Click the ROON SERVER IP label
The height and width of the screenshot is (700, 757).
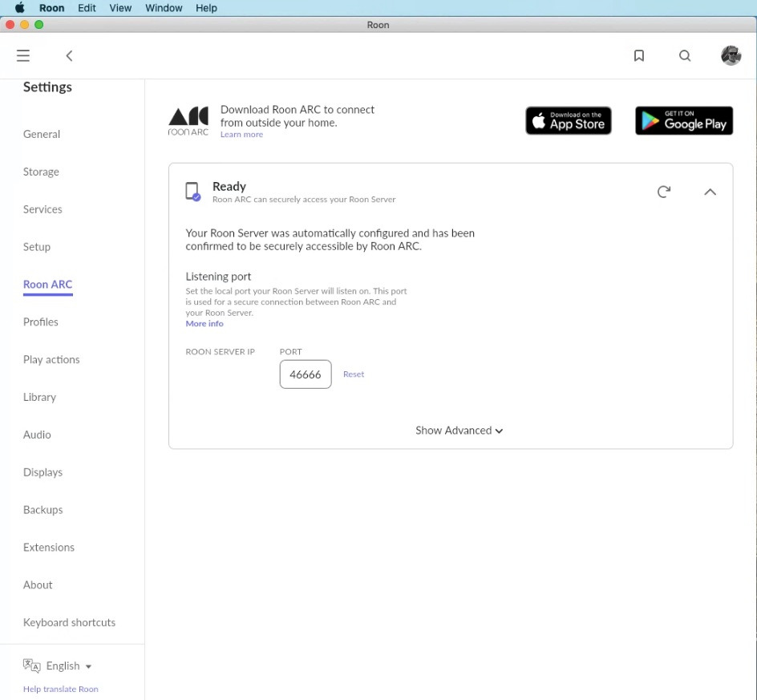pyautogui.click(x=221, y=352)
